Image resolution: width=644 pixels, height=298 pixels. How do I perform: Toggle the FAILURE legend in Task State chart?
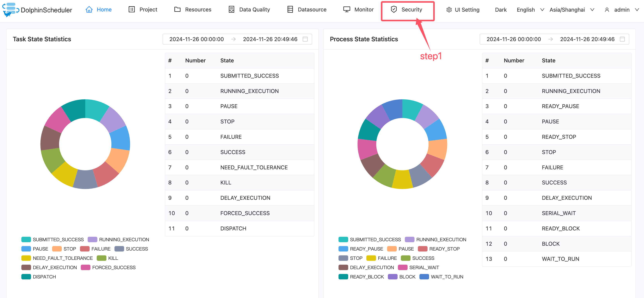point(101,249)
